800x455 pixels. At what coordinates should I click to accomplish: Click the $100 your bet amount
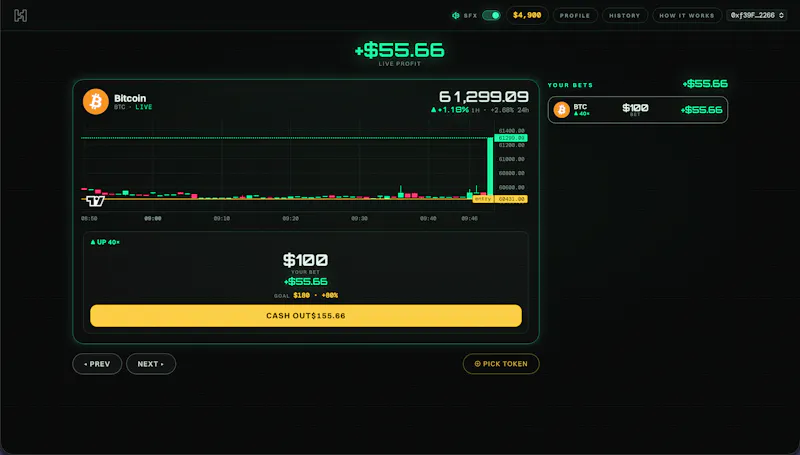(306, 260)
